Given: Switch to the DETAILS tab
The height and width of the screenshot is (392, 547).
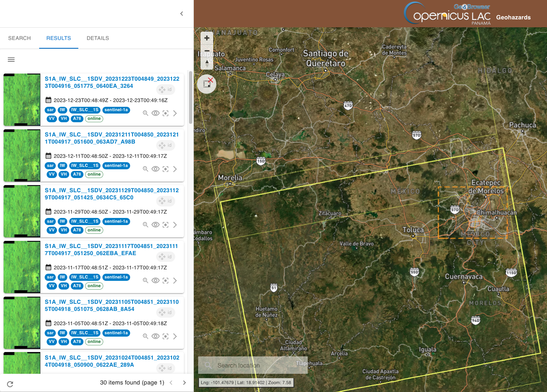Looking at the screenshot, I should click(98, 38).
